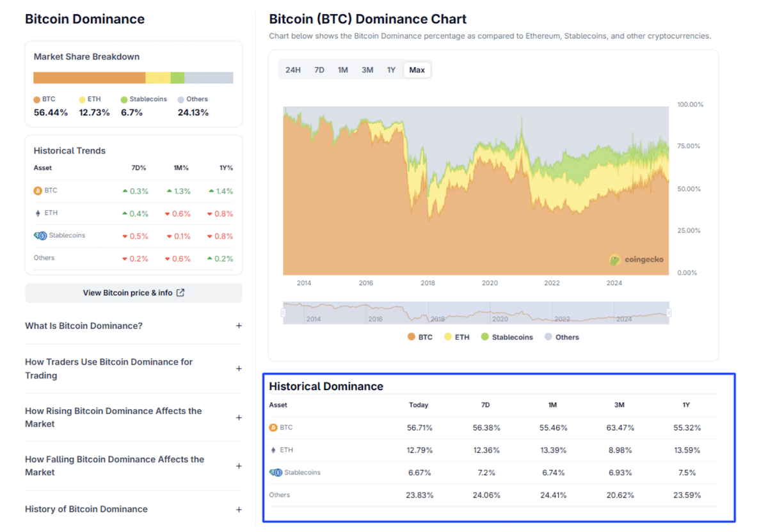Open the View Bitcoin price & info page
The height and width of the screenshot is (532, 768).
133,292
